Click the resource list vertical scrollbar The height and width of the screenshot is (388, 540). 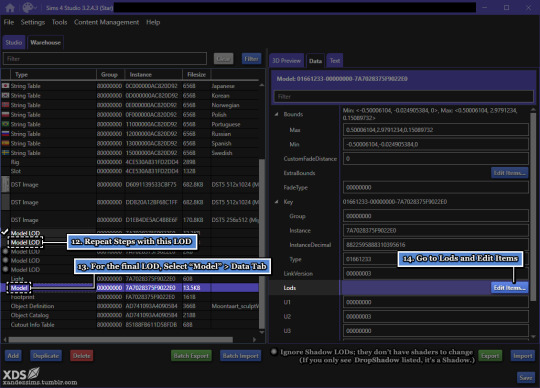(x=262, y=243)
